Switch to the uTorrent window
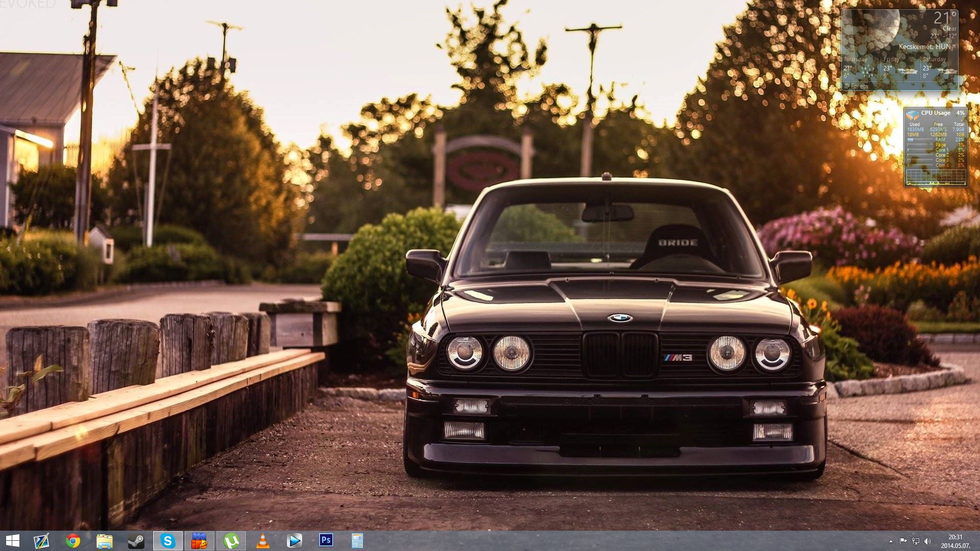This screenshot has height=551, width=980. (x=231, y=541)
